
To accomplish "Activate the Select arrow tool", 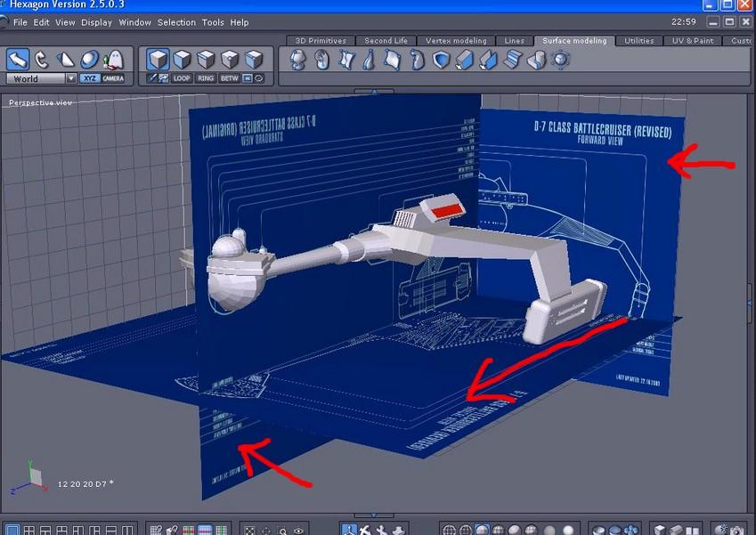I will (18, 60).
